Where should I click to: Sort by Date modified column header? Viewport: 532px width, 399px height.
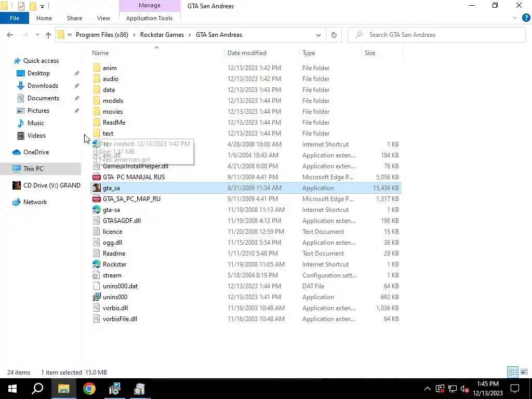(262, 53)
